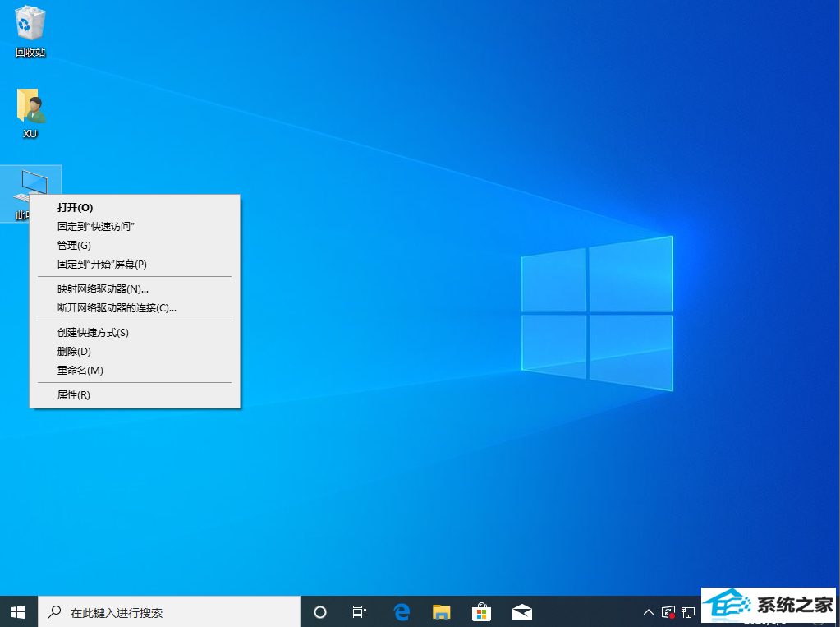Screen dimensions: 840x627
Task: Focus the taskbar search box
Action: tap(169, 612)
